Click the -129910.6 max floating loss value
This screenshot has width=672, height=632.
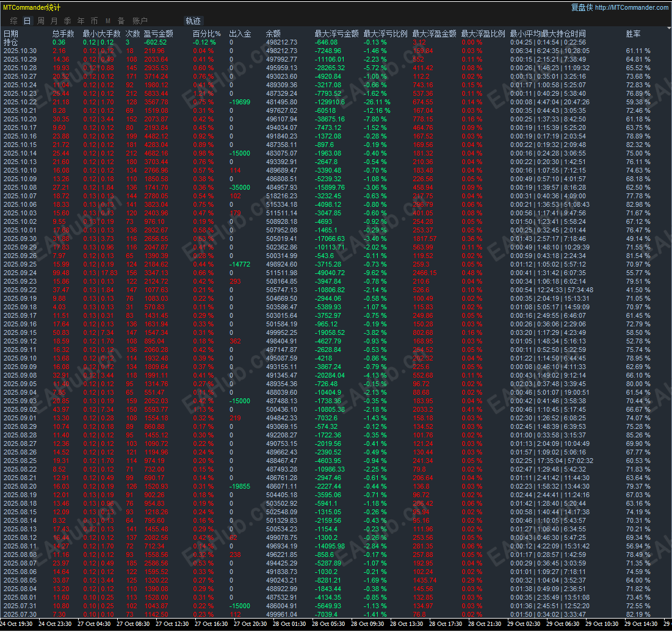[x=330, y=102]
